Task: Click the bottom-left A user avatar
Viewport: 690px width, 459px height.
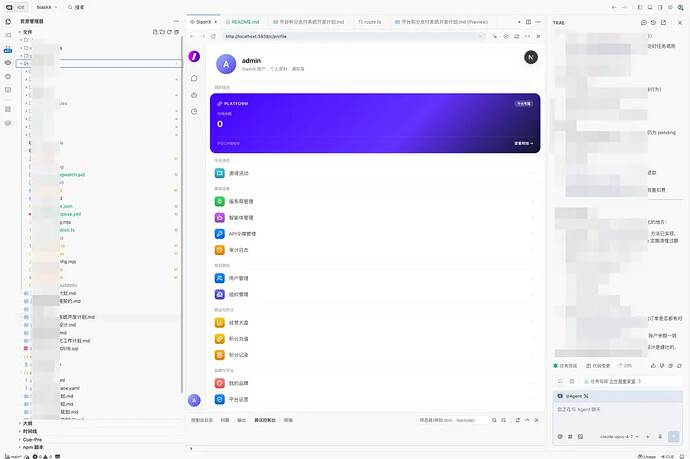Action: coord(194,400)
